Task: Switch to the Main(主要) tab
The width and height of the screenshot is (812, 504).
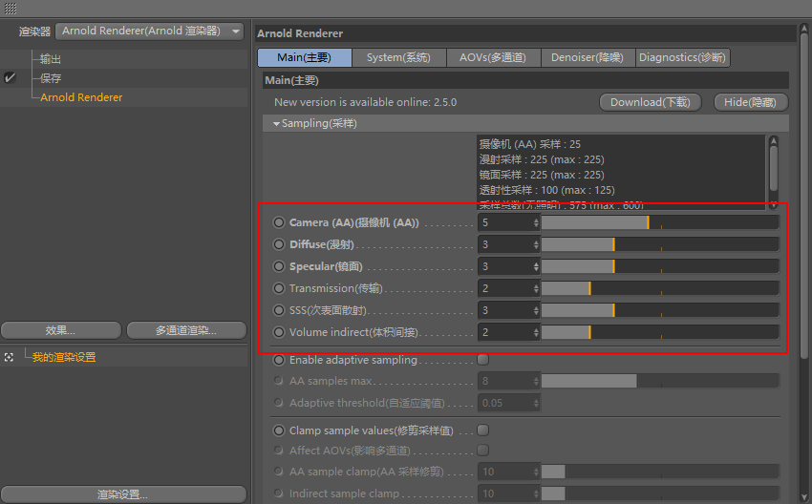Action: click(305, 57)
